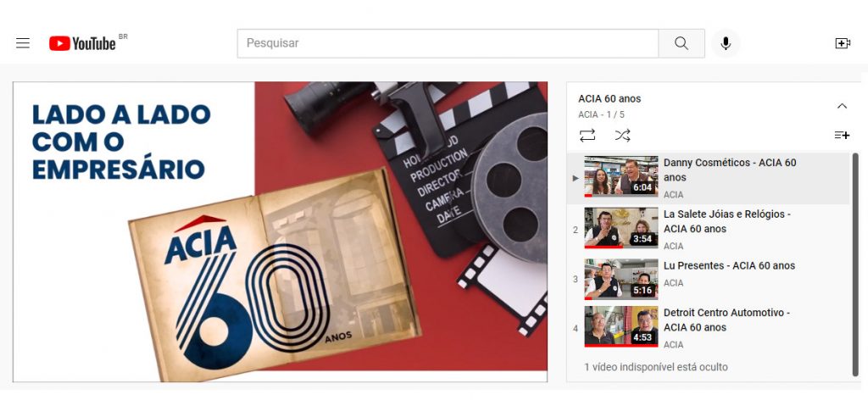The image size is (868, 417).
Task: Open Danny Cosméticos video thumbnail
Action: coord(621,176)
